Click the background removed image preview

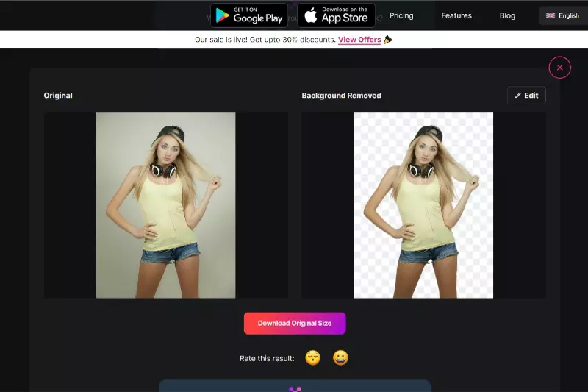(424, 205)
